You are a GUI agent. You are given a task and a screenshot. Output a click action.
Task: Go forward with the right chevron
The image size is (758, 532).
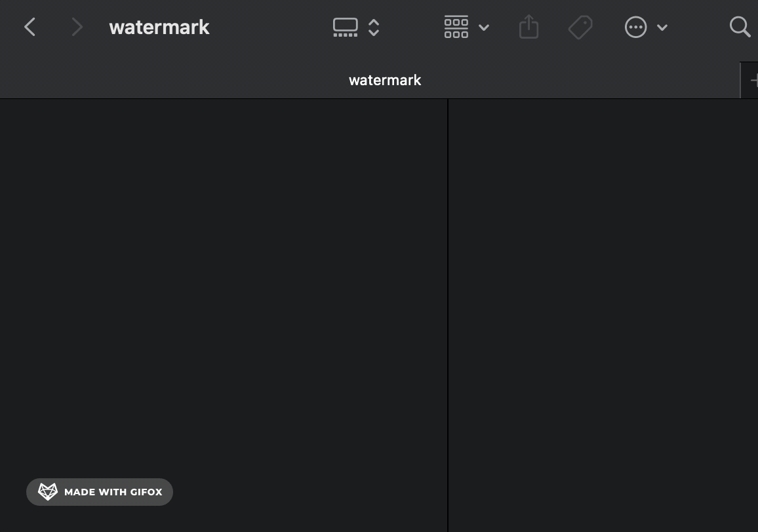click(x=77, y=27)
